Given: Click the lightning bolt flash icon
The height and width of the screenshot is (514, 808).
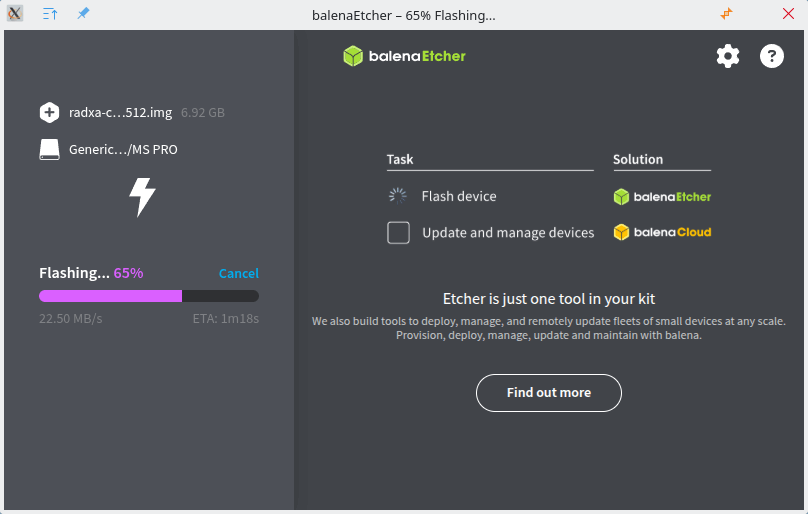Looking at the screenshot, I should coord(143,197).
